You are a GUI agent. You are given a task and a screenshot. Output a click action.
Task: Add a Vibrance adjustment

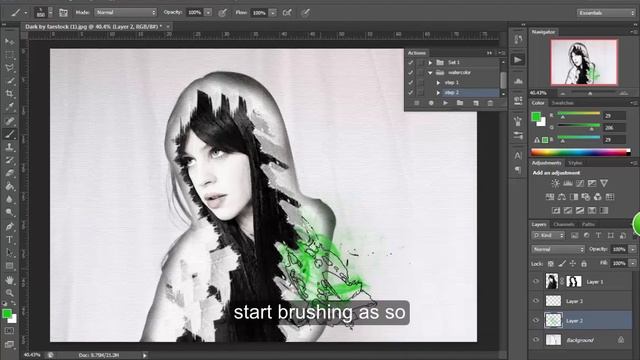coord(604,183)
